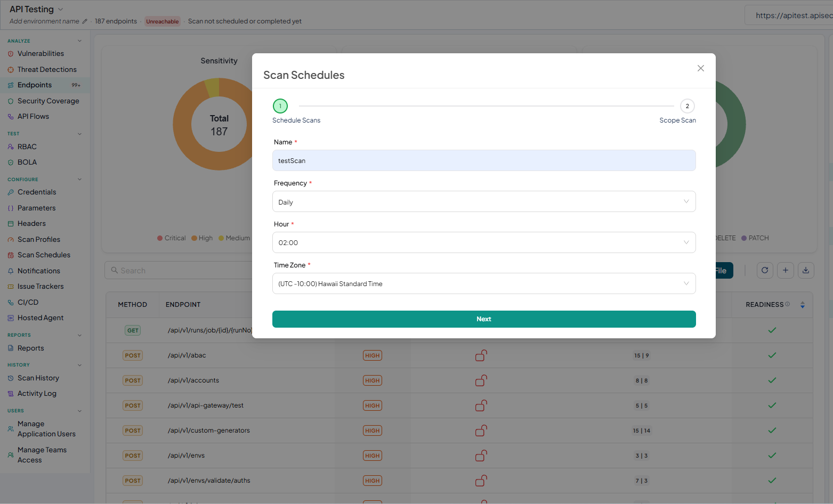Collapse the ANALYZE sidebar section
Image resolution: width=833 pixels, height=504 pixels.
click(x=79, y=41)
